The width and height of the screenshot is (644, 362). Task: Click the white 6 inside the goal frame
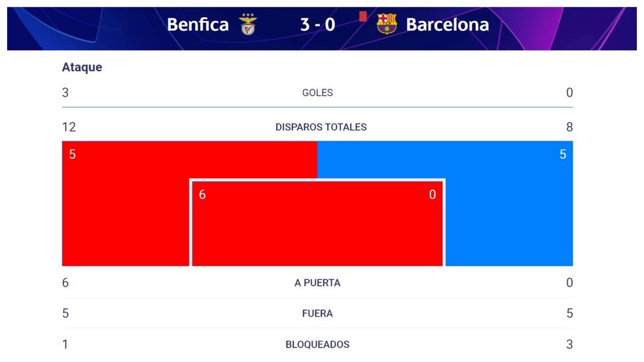point(202,194)
